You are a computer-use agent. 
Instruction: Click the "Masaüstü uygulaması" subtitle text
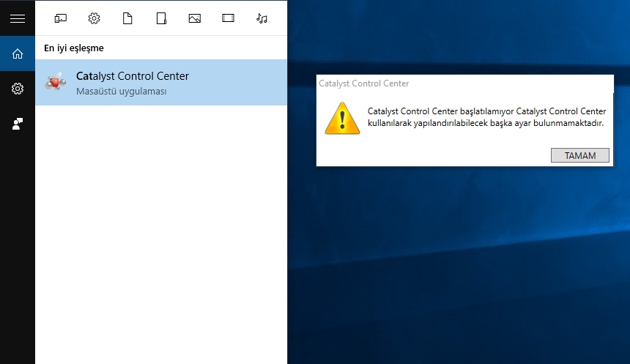[122, 92]
